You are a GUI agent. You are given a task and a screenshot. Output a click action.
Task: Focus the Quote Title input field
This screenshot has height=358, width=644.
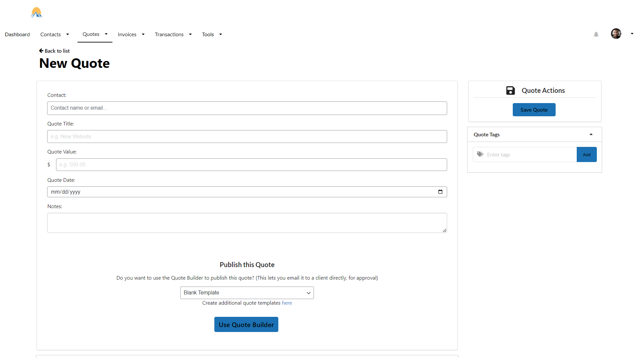click(x=247, y=136)
